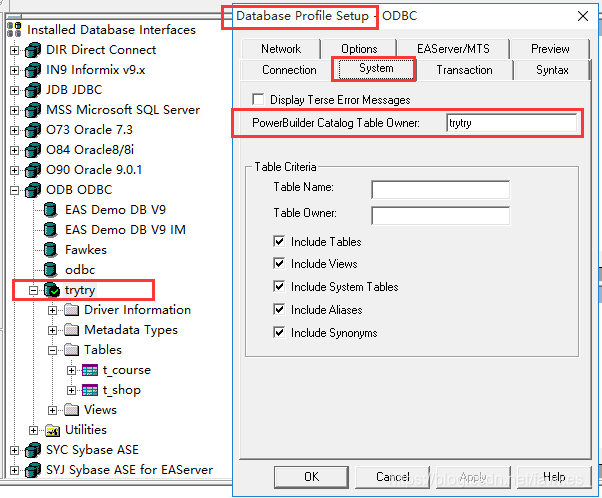Switch to the Preview tab
Viewport: 602px width, 498px height.
click(x=550, y=49)
